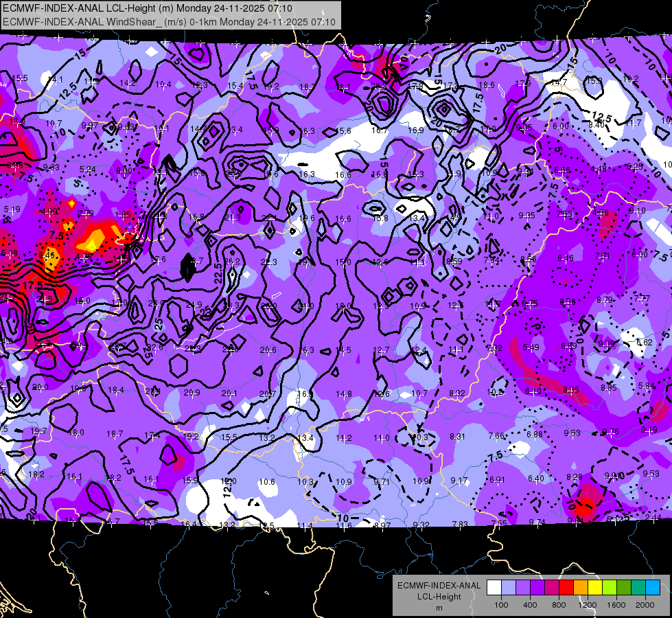Viewport: 672px width, 618px height.
Task: Click the white swatch in the LCL-Height legend
Action: point(494,588)
